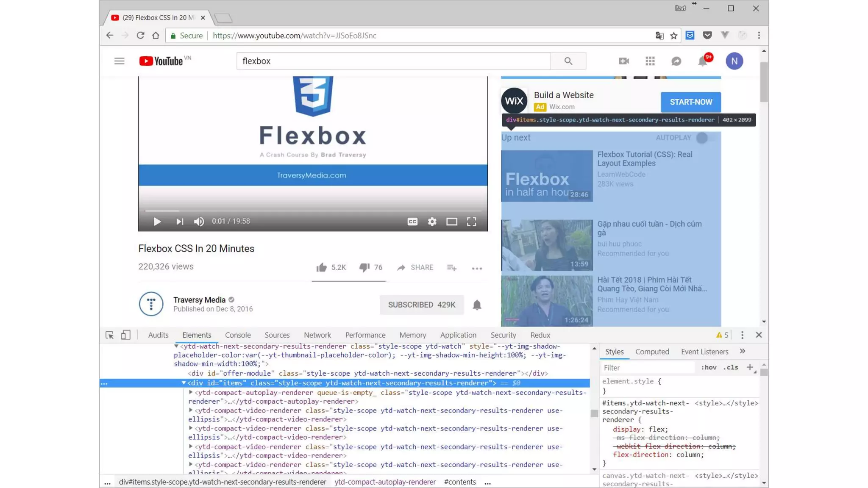The image size is (868, 488).
Task: Open the notifications bell with 9+ badge
Action: (x=703, y=61)
